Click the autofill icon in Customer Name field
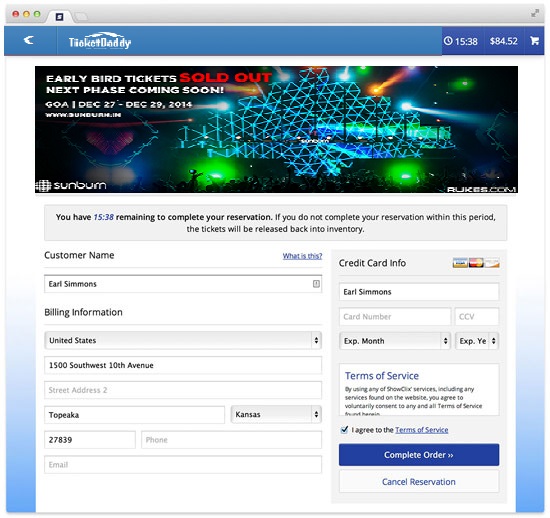 (316, 284)
